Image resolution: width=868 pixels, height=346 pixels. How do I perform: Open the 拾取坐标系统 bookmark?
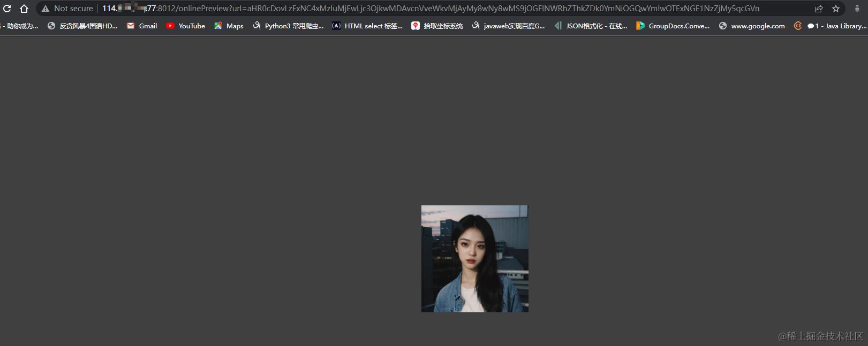coord(437,26)
